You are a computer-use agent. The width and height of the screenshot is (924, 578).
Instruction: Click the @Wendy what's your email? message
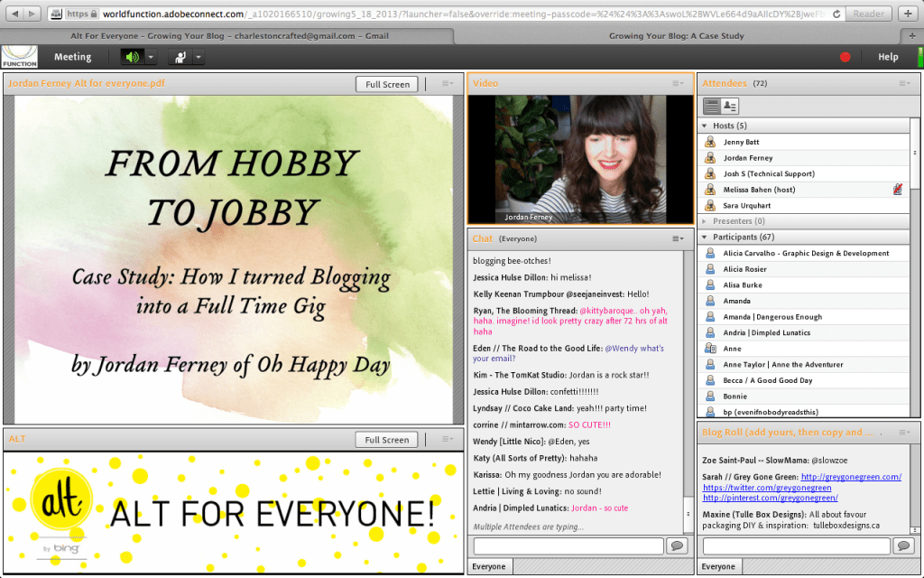click(x=568, y=353)
